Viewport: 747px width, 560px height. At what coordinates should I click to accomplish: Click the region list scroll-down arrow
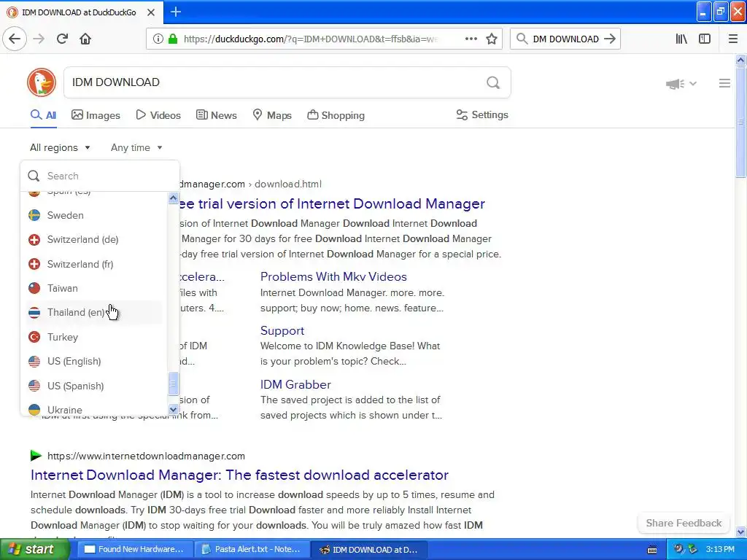pyautogui.click(x=173, y=409)
